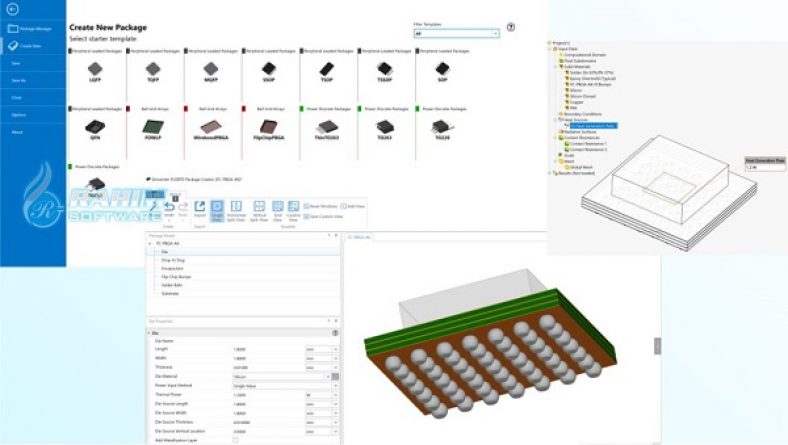The image size is (788, 445).
Task: Open the viewport document tab
Action: coord(359,237)
